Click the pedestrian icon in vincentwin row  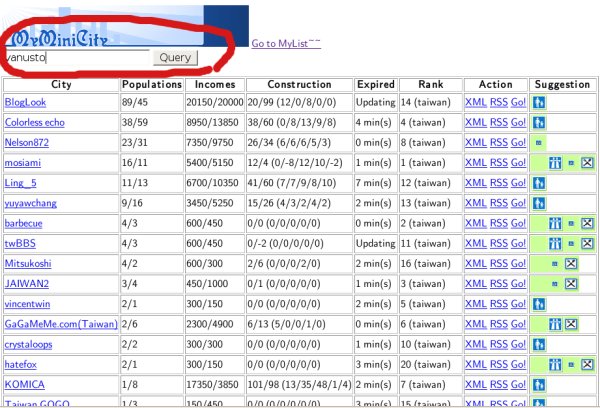tap(539, 304)
